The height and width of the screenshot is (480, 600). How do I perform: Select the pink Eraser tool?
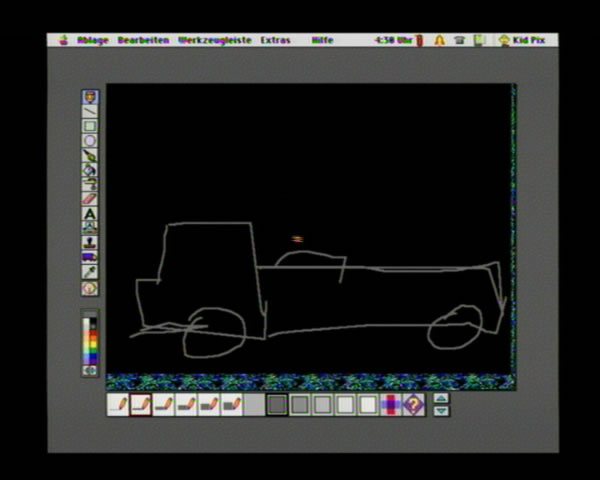pos(90,199)
